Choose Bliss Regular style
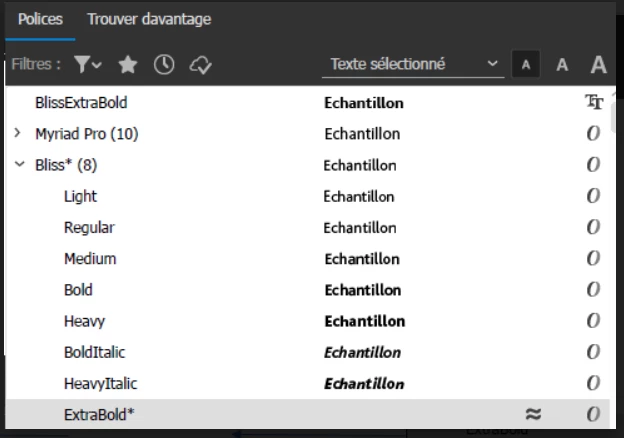Image resolution: width=624 pixels, height=438 pixels. pyautogui.click(x=89, y=228)
